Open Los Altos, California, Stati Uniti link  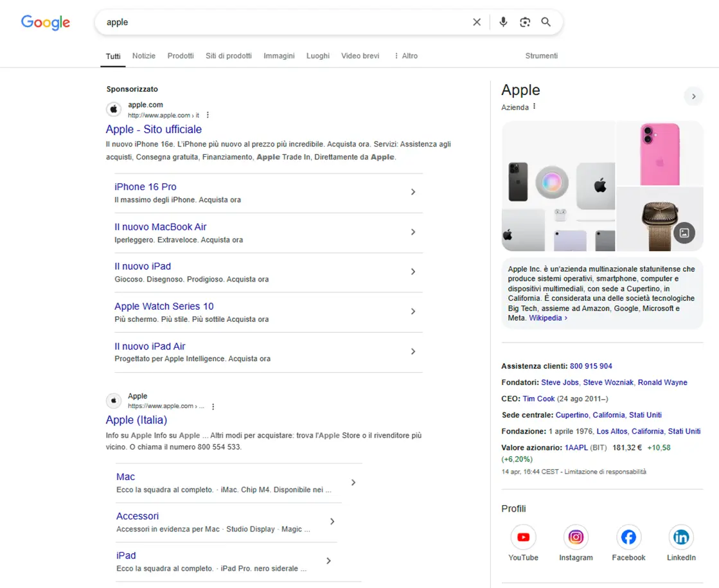tap(648, 431)
